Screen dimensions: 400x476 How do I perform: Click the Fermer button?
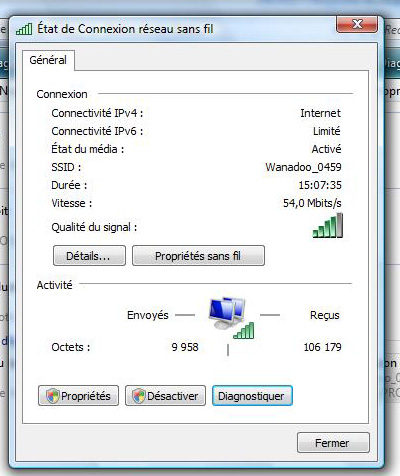333,443
